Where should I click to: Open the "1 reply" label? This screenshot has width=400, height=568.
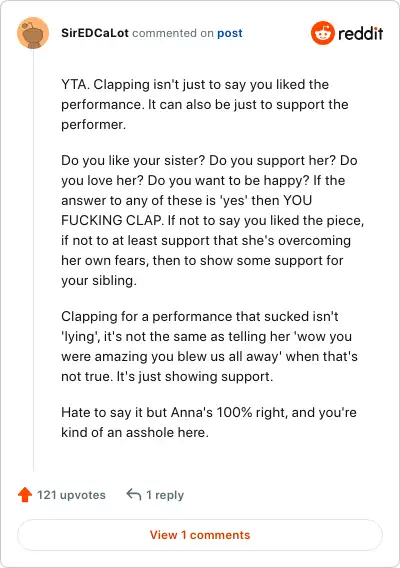click(165, 495)
